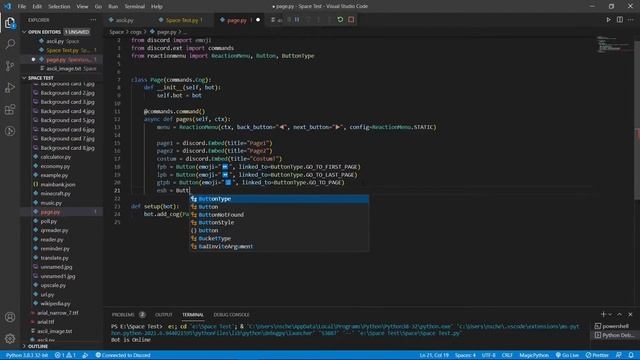Go to line via Ln 21, Col 19
640x360 pixels.
pos(434,355)
